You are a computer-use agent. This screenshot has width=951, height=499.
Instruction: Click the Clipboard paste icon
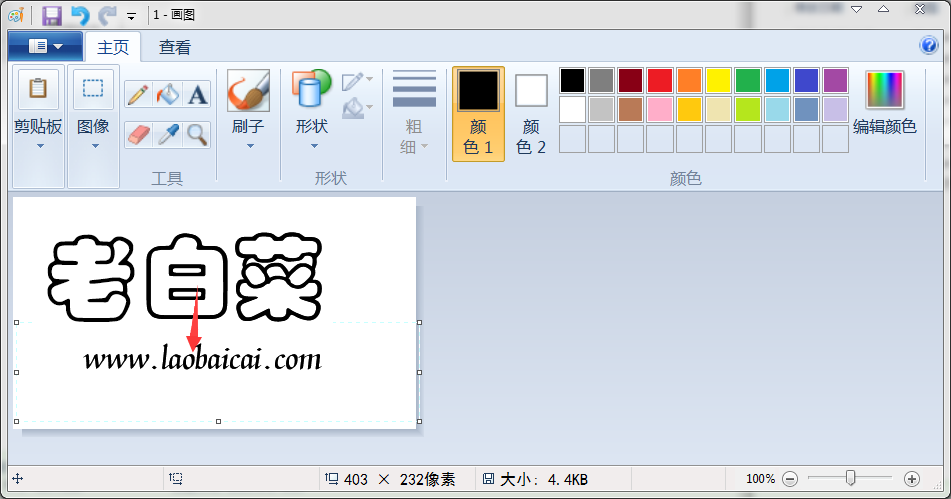(x=38, y=89)
